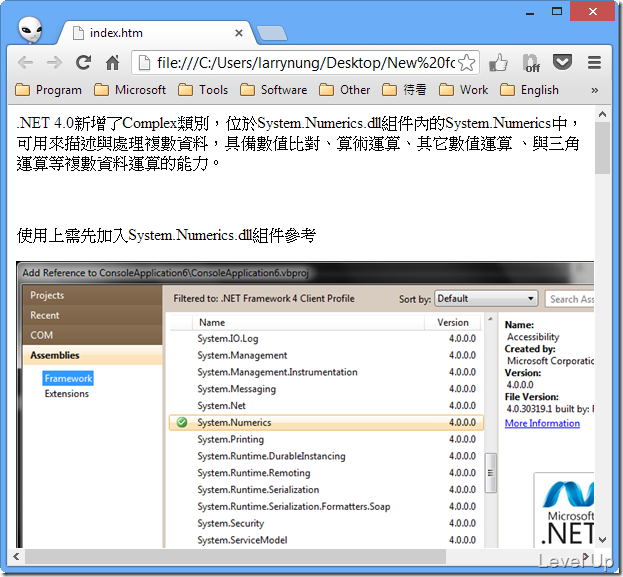Select the System.Runtime.Remoting row
623x577 pixels.
click(x=326, y=472)
